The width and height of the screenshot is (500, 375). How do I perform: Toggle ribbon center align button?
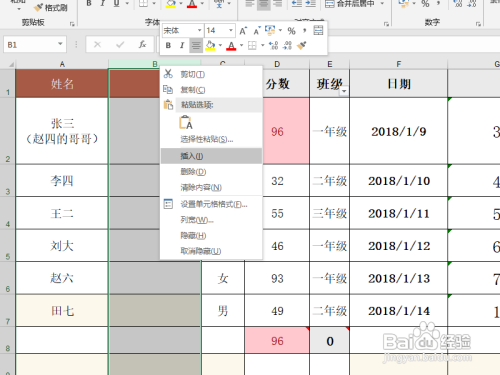[x=263, y=4]
